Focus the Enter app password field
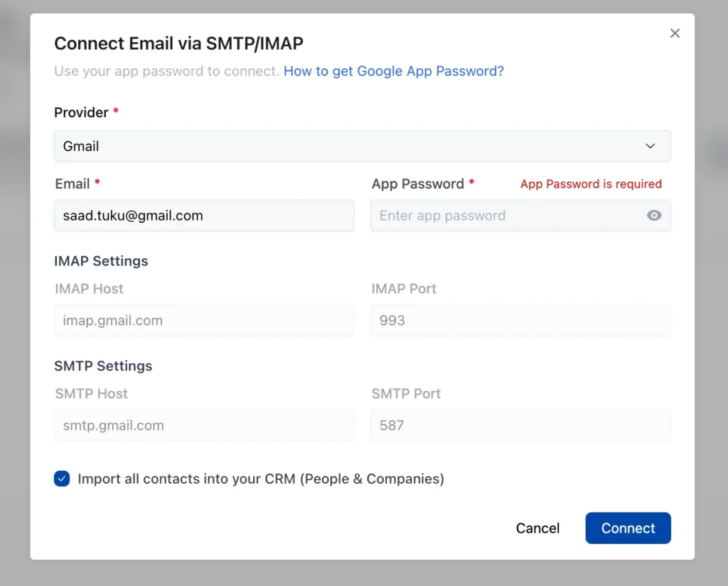This screenshot has width=728, height=586. tap(520, 215)
